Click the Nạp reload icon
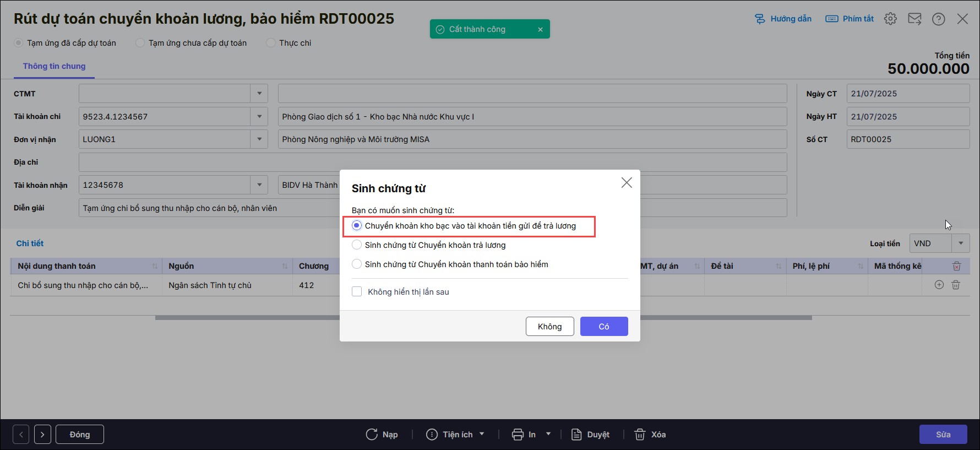980x450 pixels. (x=372, y=435)
